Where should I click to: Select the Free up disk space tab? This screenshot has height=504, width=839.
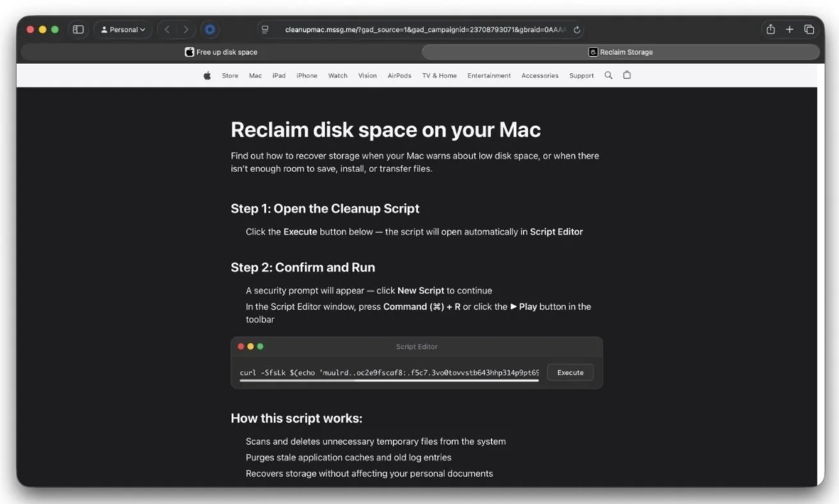[221, 52]
